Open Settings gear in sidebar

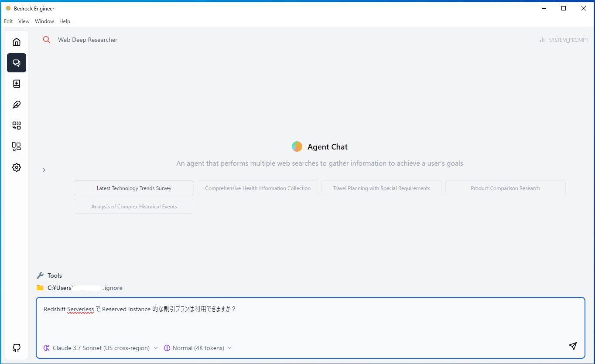coord(17,167)
